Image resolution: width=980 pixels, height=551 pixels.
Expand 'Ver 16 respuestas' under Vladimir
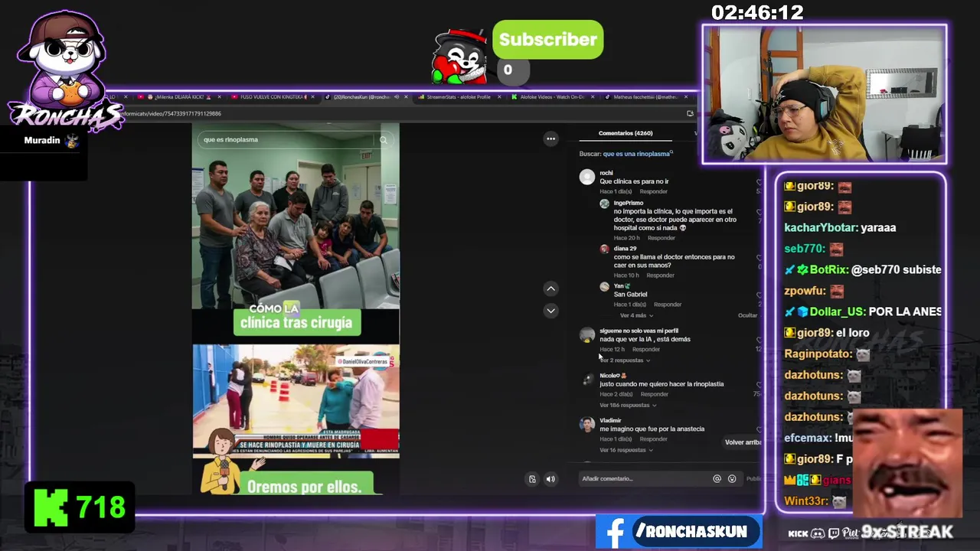pos(625,450)
